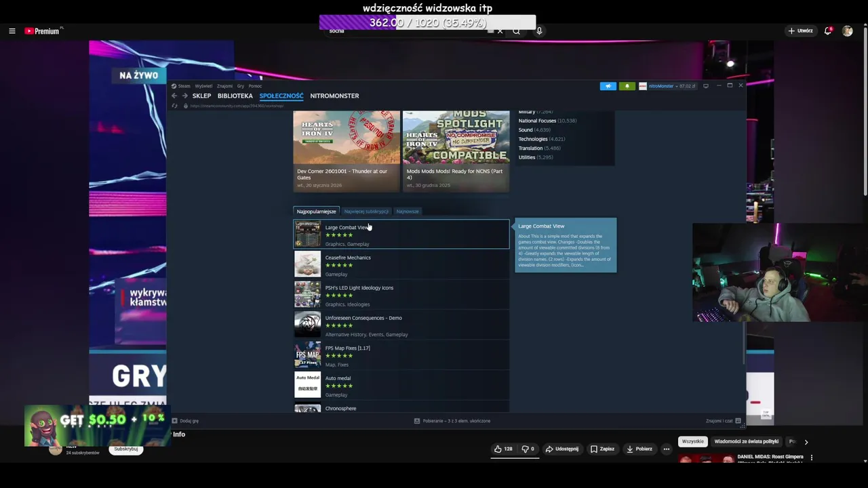Open Znajomi i czat panel

[723, 421]
